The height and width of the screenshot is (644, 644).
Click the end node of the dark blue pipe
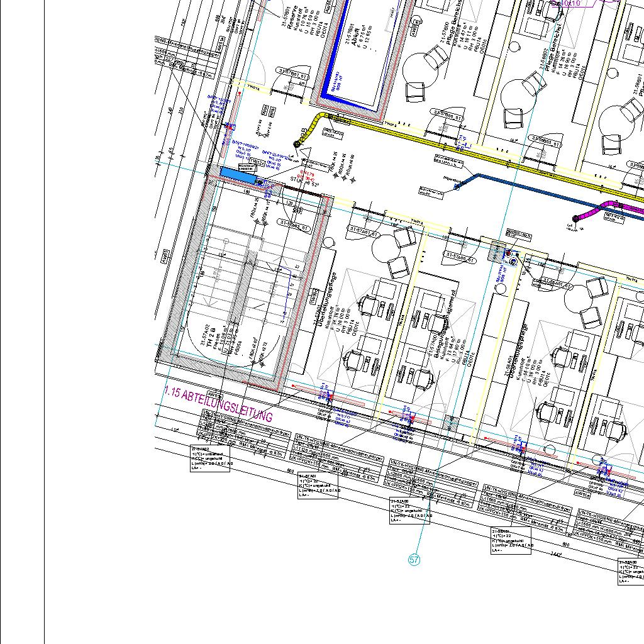pos(457,187)
